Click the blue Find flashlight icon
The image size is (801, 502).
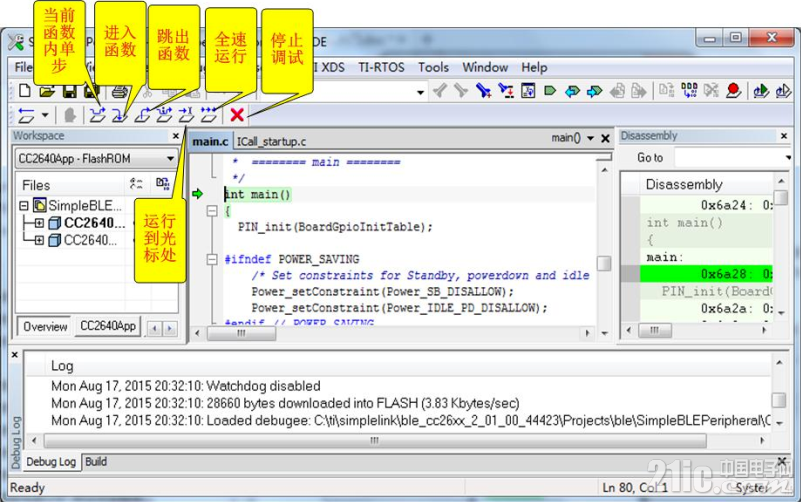pos(483,91)
